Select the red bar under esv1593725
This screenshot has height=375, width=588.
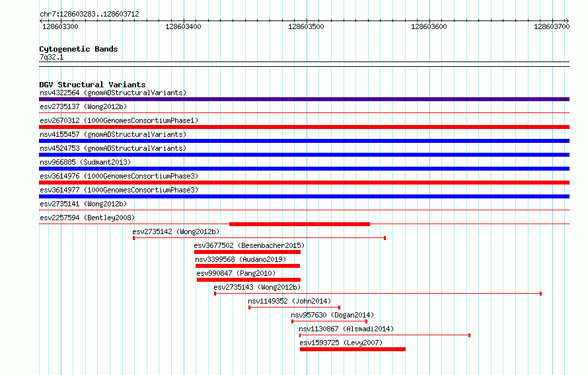coord(353,349)
